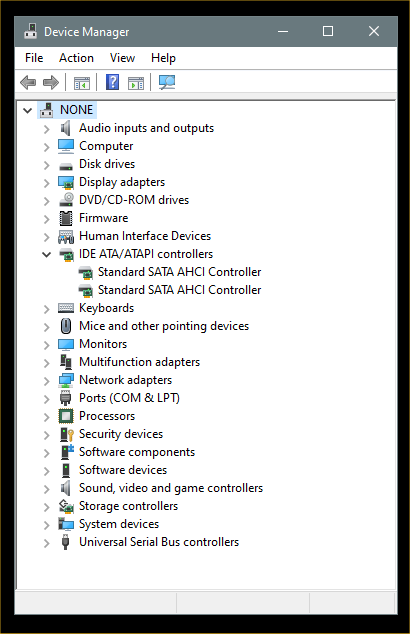Viewport: 410px width, 634px height.
Task: Click the Forward arrow toolbar icon
Action: pyautogui.click(x=51, y=82)
